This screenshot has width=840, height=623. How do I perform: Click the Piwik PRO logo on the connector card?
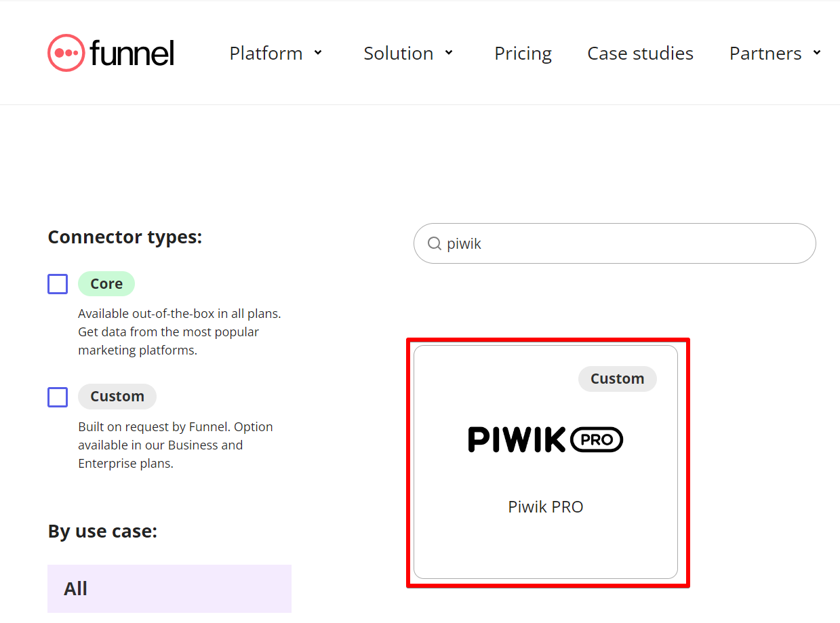tap(545, 439)
